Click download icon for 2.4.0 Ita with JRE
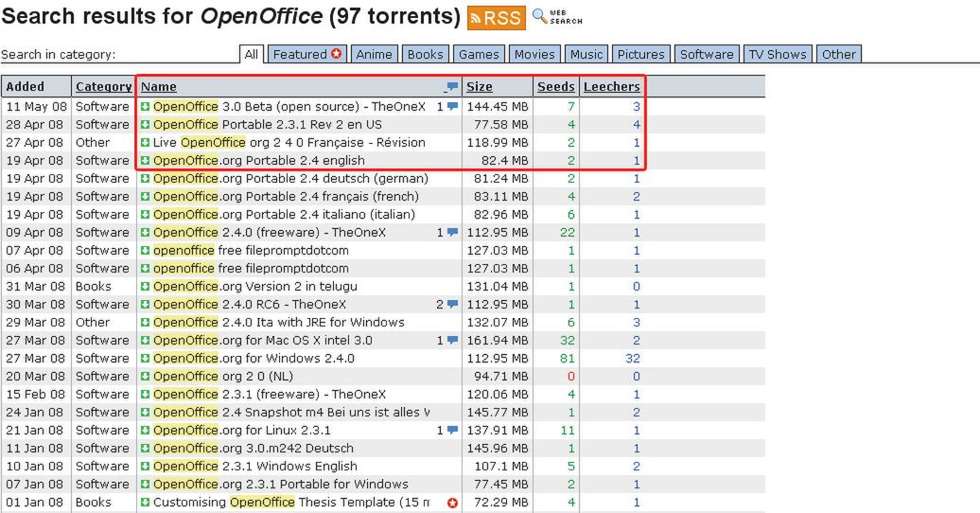The image size is (980, 513). (x=145, y=322)
